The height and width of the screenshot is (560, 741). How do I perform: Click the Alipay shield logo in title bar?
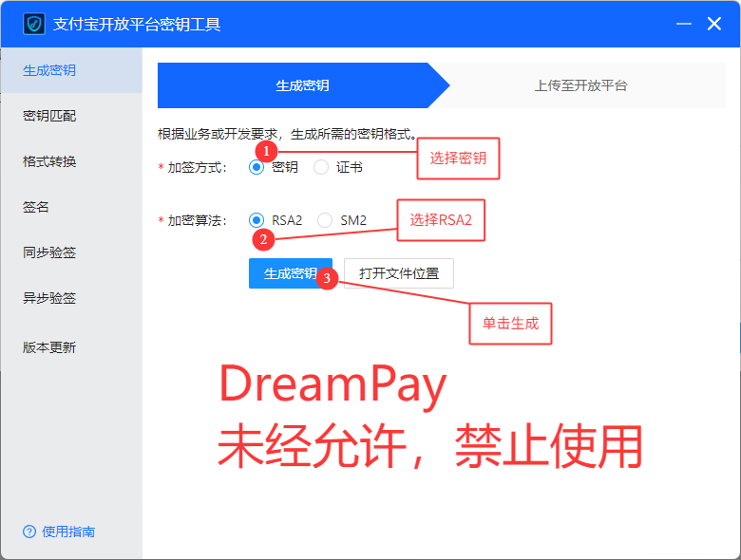point(34,24)
